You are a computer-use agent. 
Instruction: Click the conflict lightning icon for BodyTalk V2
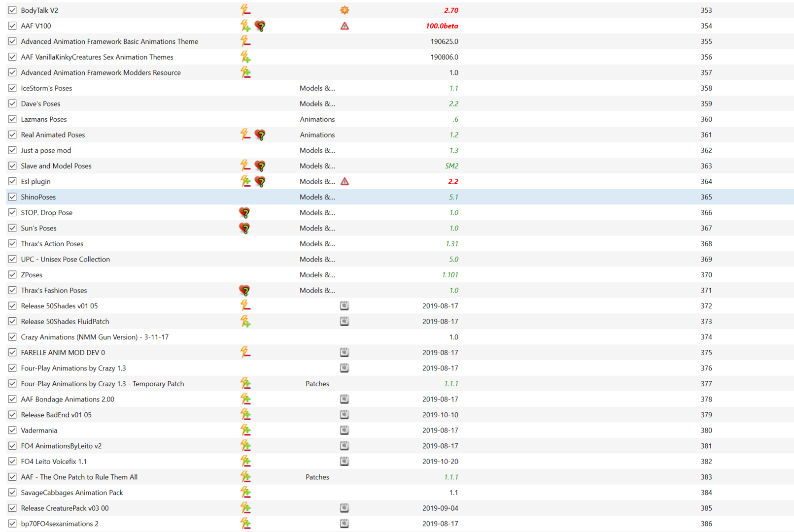click(245, 10)
